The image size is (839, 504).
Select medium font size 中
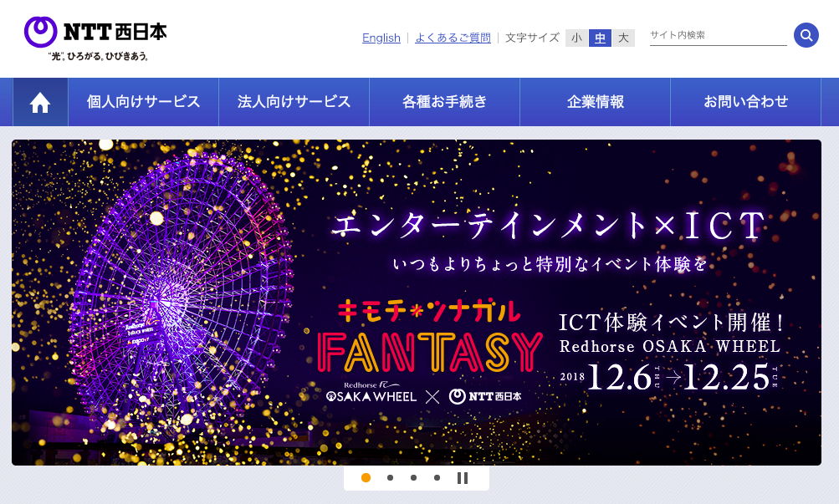coord(600,38)
